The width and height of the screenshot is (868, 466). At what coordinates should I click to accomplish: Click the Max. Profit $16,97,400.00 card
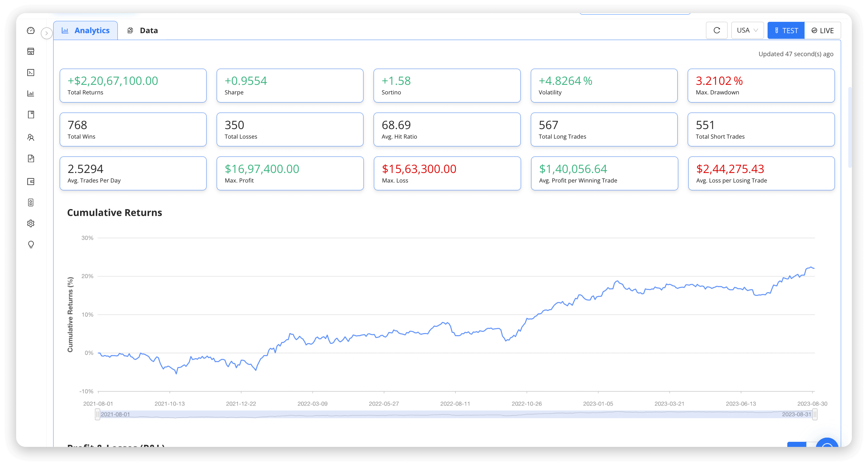pos(290,173)
